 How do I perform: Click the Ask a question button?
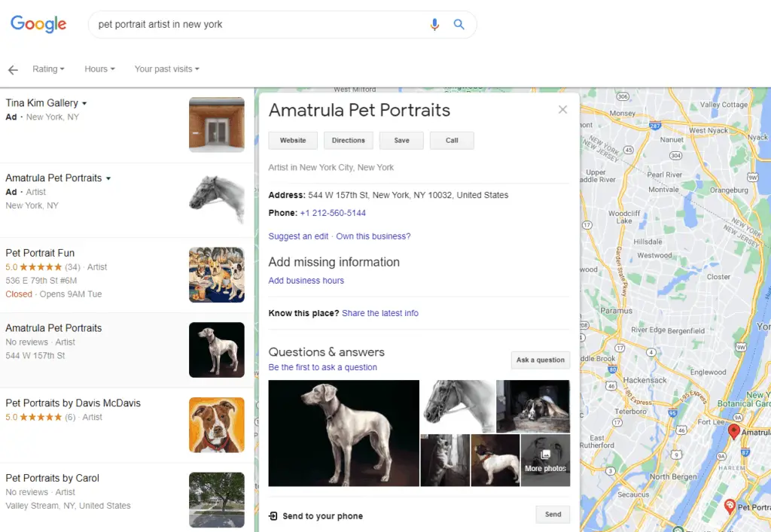pyautogui.click(x=541, y=360)
